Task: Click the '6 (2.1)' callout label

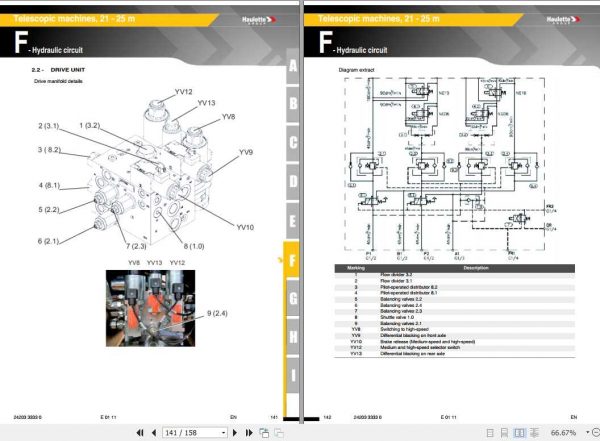Action: [x=48, y=241]
